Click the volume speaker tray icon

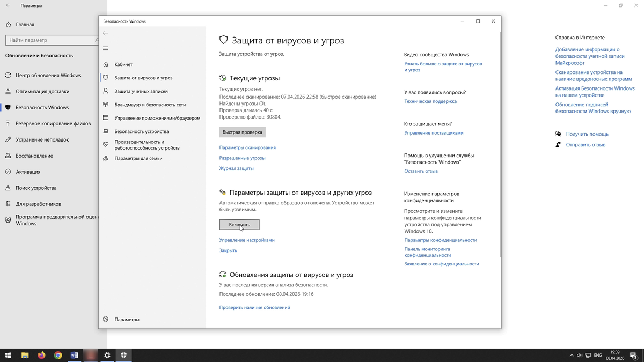point(579,355)
